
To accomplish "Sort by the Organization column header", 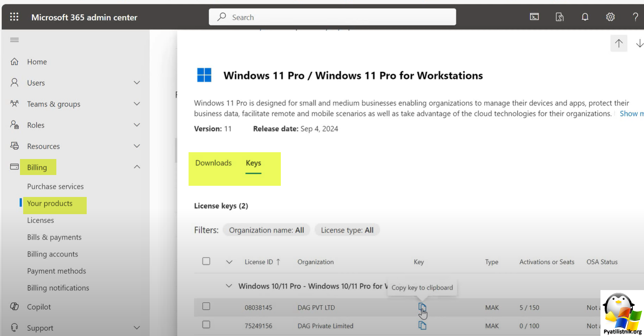I will click(x=316, y=262).
